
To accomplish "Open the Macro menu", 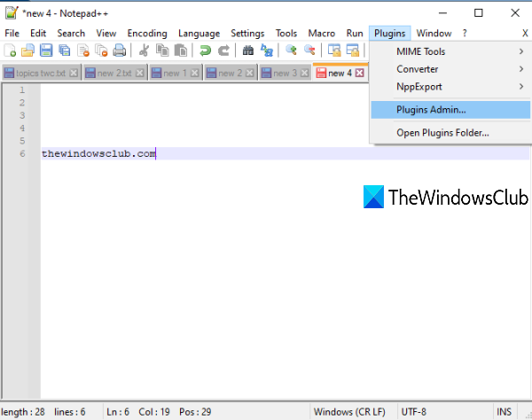I will tap(322, 33).
